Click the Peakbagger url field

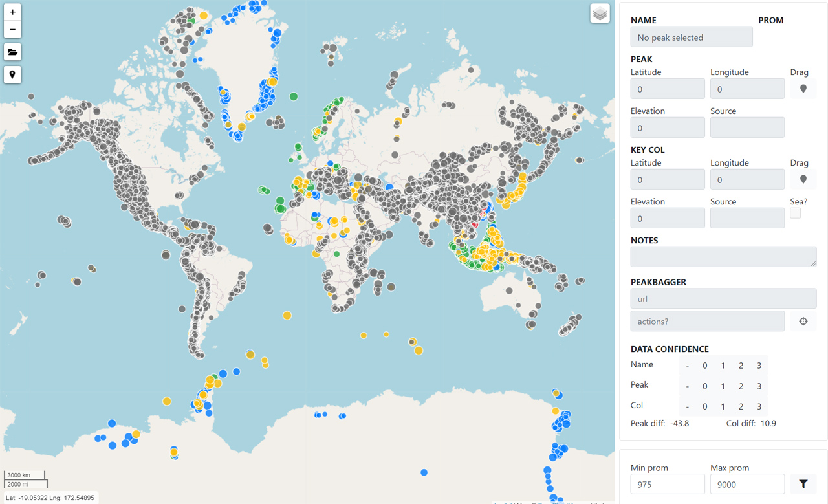coord(723,298)
